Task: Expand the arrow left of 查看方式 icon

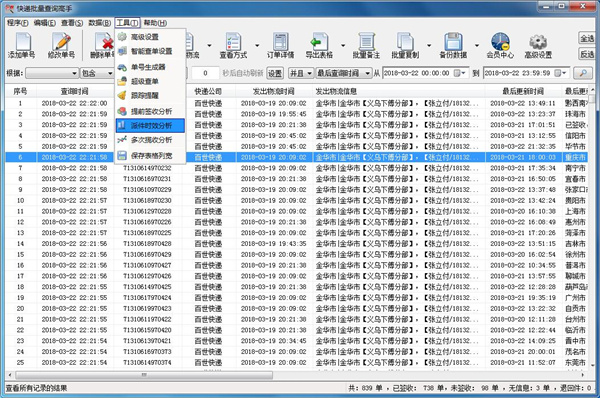Action: point(209,45)
